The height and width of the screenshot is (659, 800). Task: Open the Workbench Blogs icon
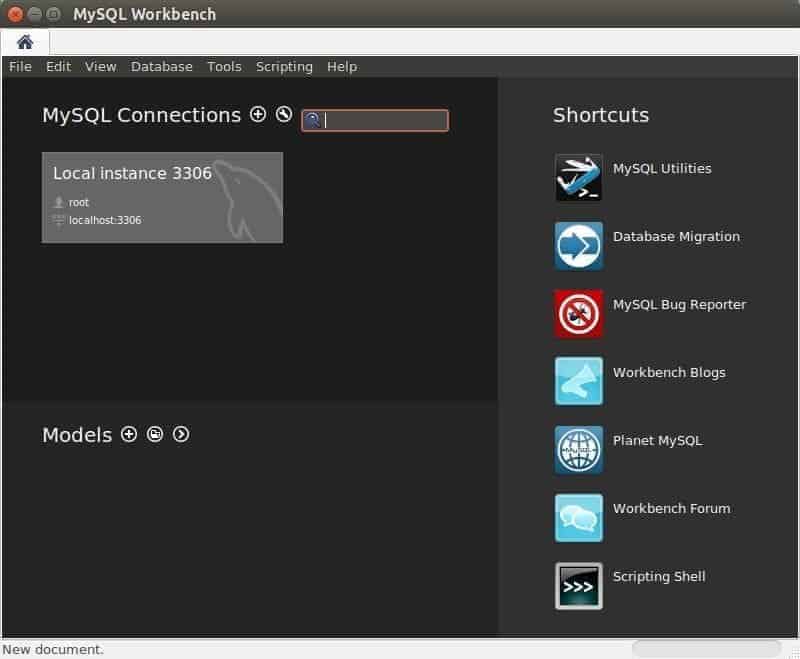click(579, 381)
